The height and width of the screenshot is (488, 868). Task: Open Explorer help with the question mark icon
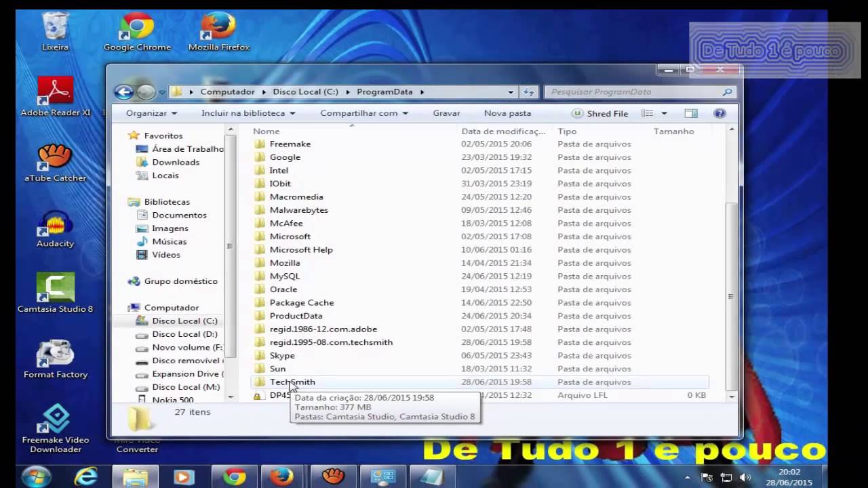click(720, 113)
